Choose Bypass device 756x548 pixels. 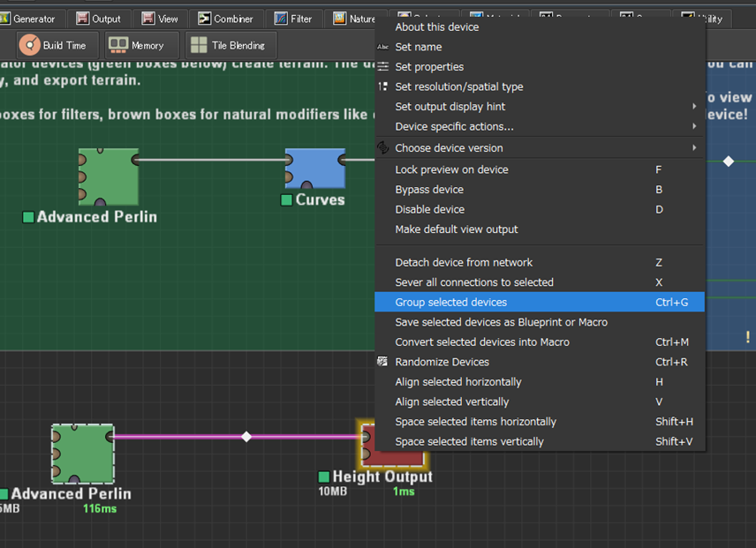tap(540, 189)
